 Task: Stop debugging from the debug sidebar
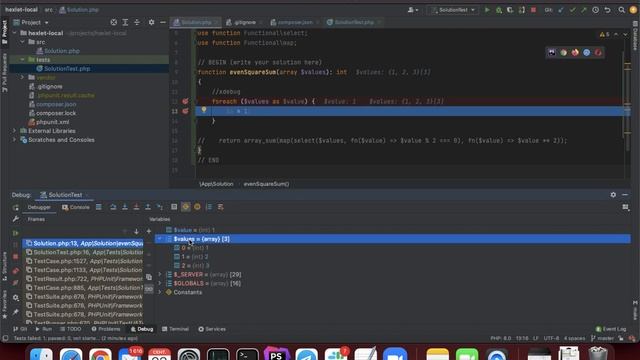pyautogui.click(x=16, y=257)
